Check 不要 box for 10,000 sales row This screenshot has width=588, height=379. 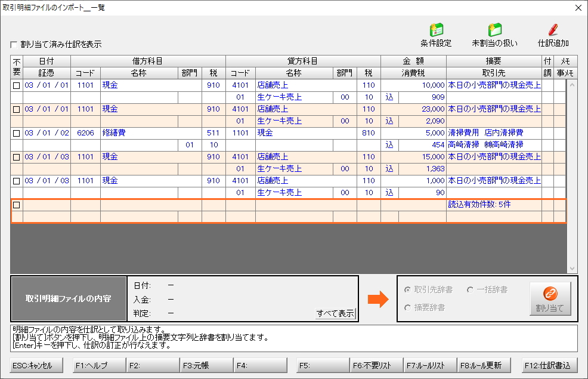17,85
